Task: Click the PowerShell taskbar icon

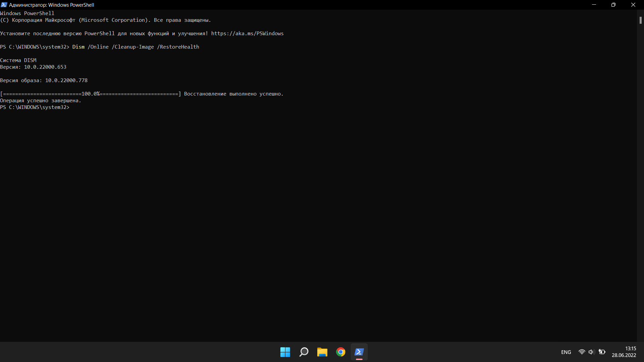Action: click(x=359, y=352)
